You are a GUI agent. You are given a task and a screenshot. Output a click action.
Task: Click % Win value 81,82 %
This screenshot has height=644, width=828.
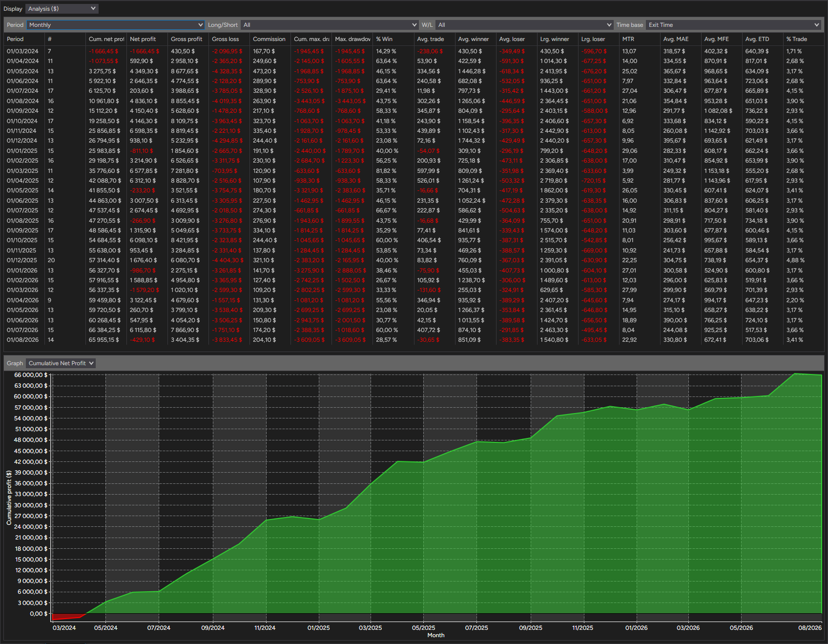point(386,171)
